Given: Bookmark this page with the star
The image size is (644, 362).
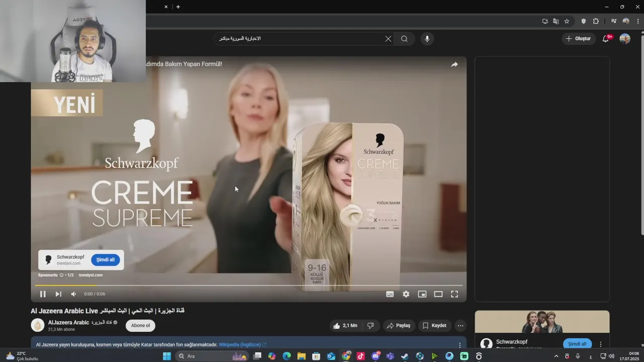Looking at the screenshot, I should point(567,21).
